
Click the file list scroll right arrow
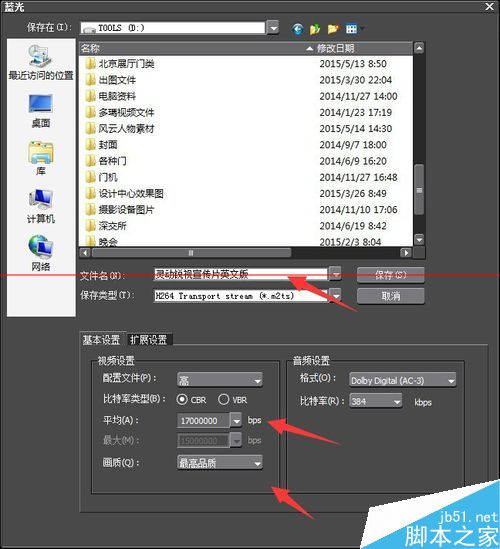tap(406, 252)
